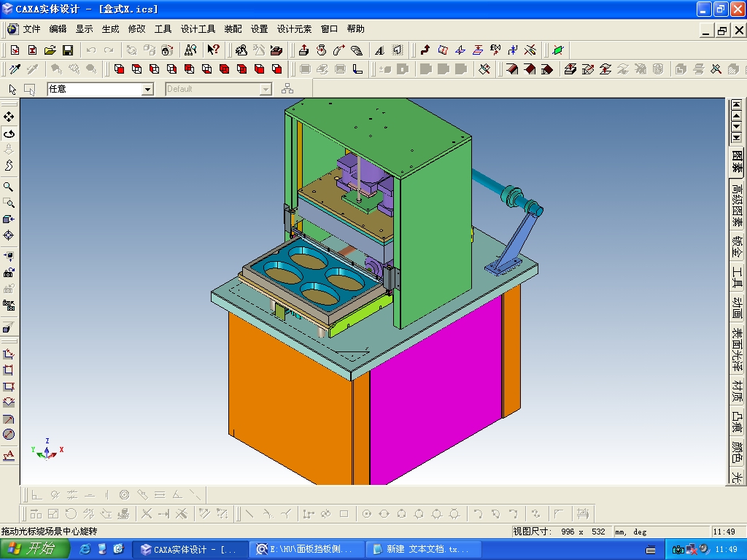Screen dimensions: 747x560
Task: Select the orbit camera tool
Action: [x=9, y=134]
